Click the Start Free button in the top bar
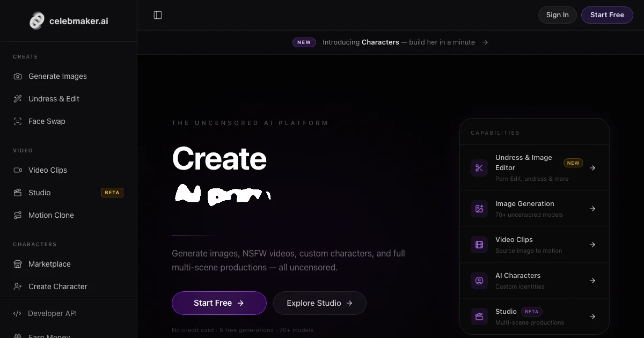This screenshot has height=338, width=644. [607, 15]
